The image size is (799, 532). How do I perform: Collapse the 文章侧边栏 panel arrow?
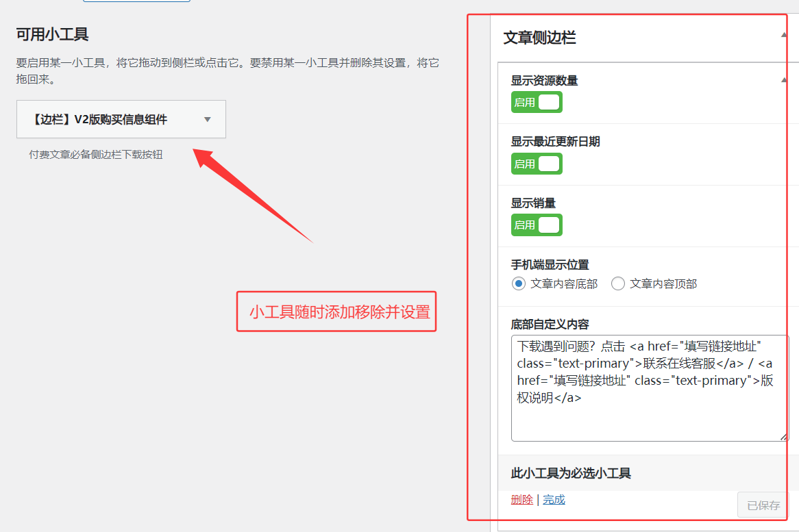click(785, 36)
